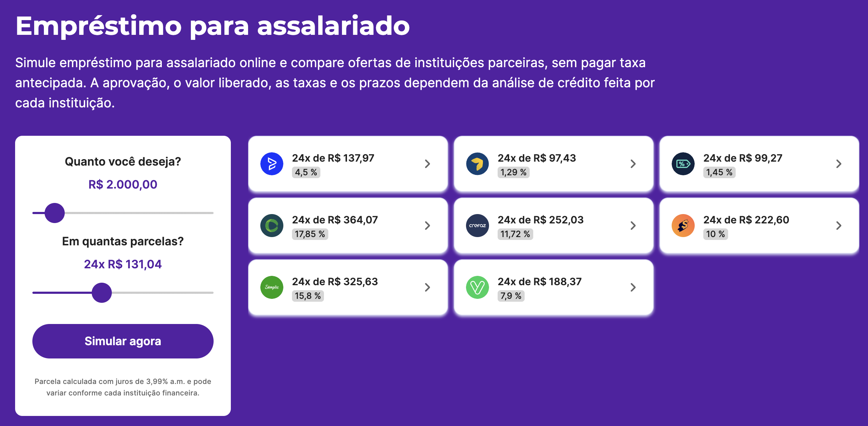The height and width of the screenshot is (426, 868).
Task: Click the 7,9 % rate badge
Action: (x=511, y=296)
